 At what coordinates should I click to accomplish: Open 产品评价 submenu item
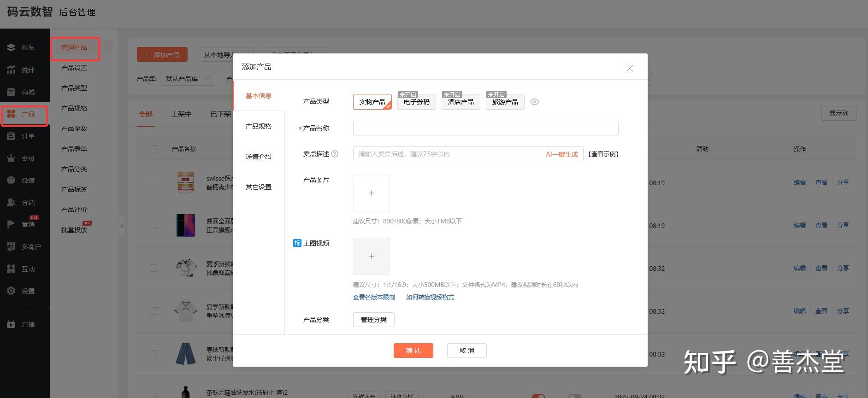point(74,210)
